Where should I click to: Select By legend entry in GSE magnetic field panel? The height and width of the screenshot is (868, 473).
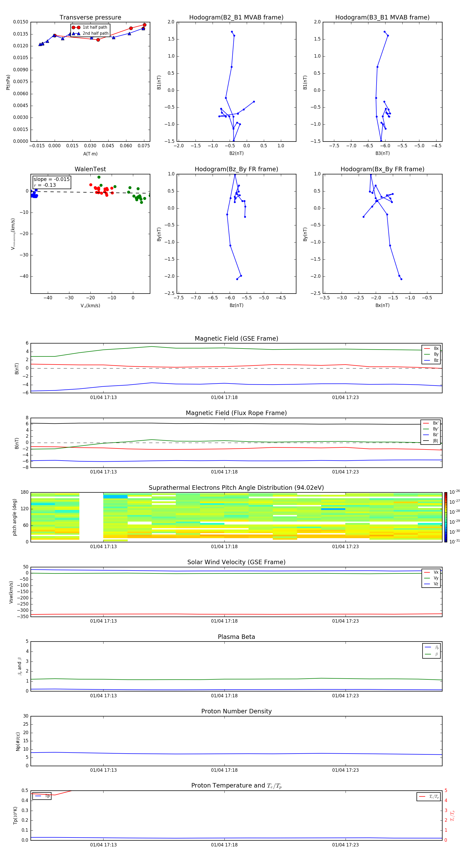pos(431,355)
